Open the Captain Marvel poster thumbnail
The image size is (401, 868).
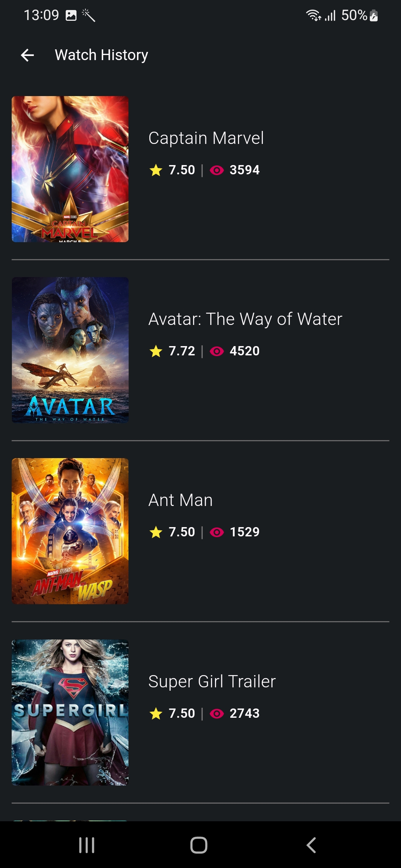click(x=70, y=169)
